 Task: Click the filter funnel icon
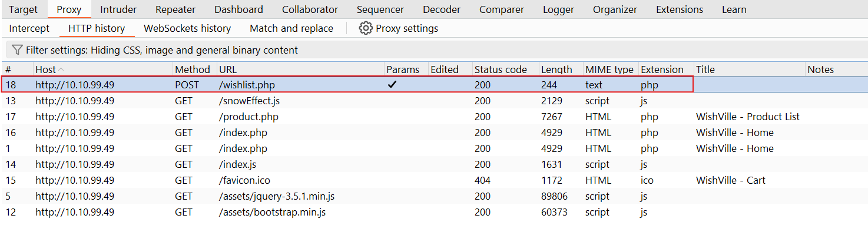17,50
